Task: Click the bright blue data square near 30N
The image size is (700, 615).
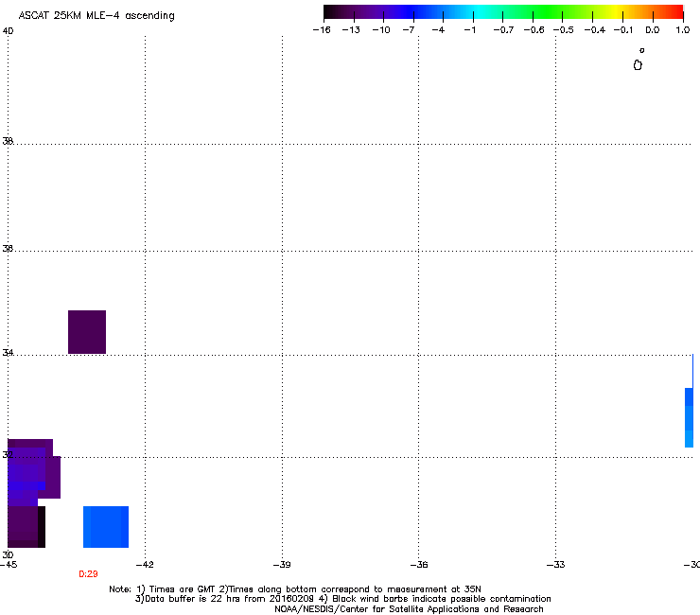Action: point(106,527)
